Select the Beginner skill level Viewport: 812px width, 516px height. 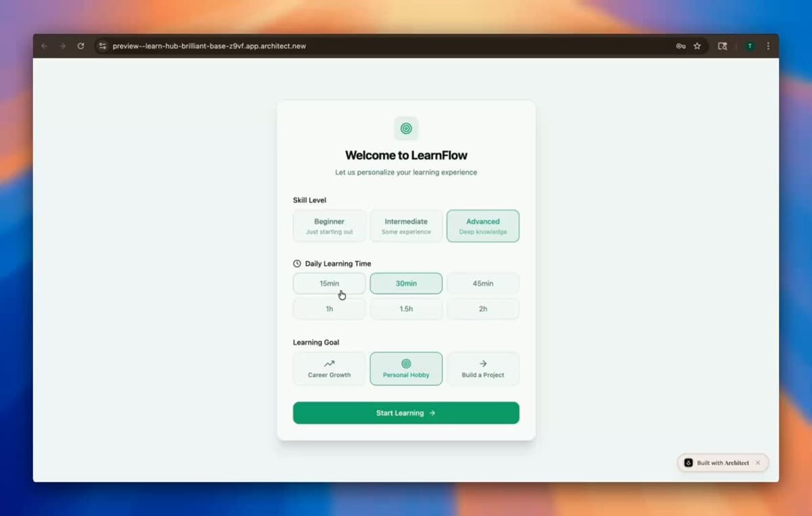[329, 226]
